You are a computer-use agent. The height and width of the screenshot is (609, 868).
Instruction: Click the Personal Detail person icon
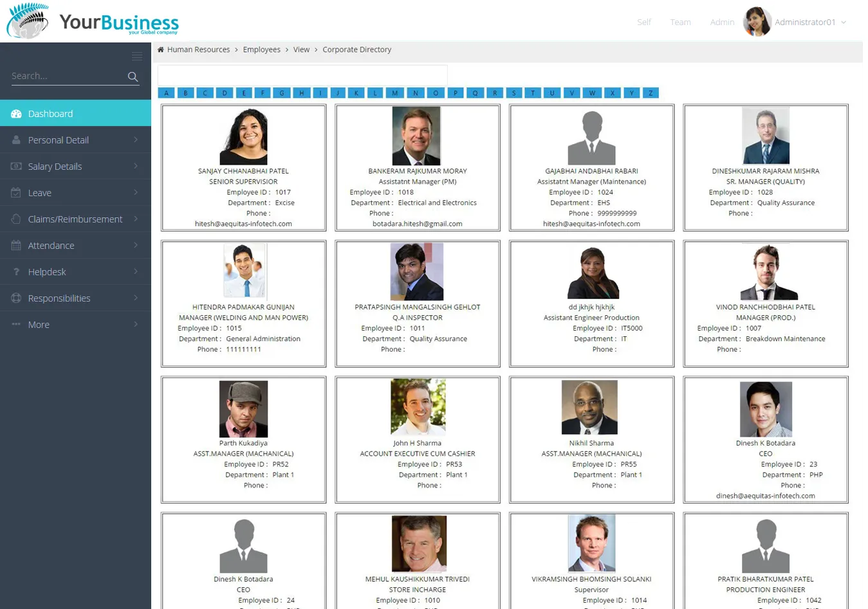pyautogui.click(x=16, y=140)
